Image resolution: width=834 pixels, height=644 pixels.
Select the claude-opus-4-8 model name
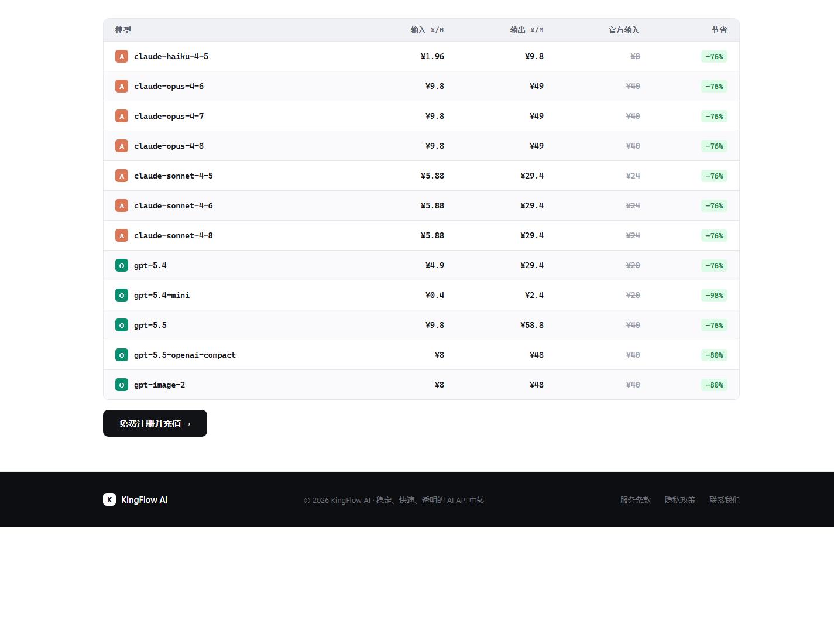[x=169, y=146]
